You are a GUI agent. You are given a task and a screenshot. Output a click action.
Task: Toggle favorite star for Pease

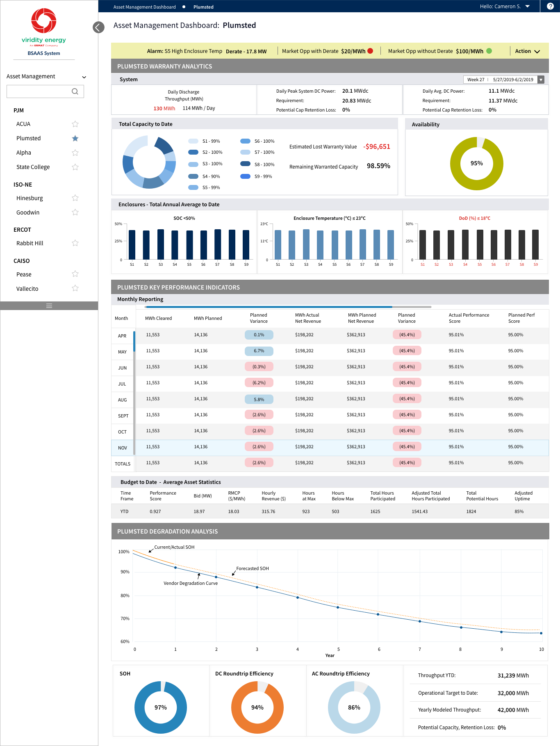tap(75, 274)
